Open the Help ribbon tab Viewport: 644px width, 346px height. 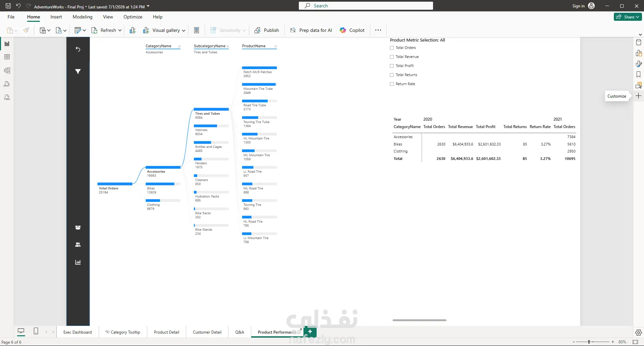pos(158,17)
